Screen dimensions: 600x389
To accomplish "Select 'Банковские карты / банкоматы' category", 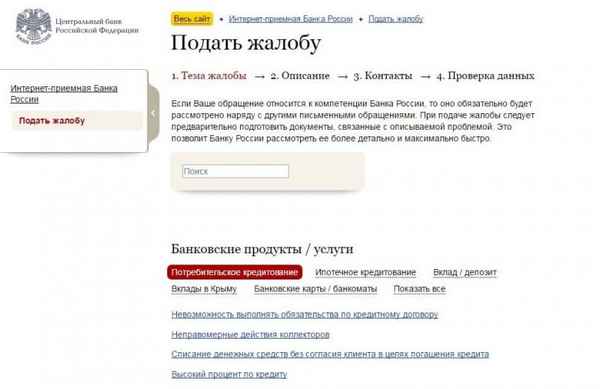I will [315, 289].
